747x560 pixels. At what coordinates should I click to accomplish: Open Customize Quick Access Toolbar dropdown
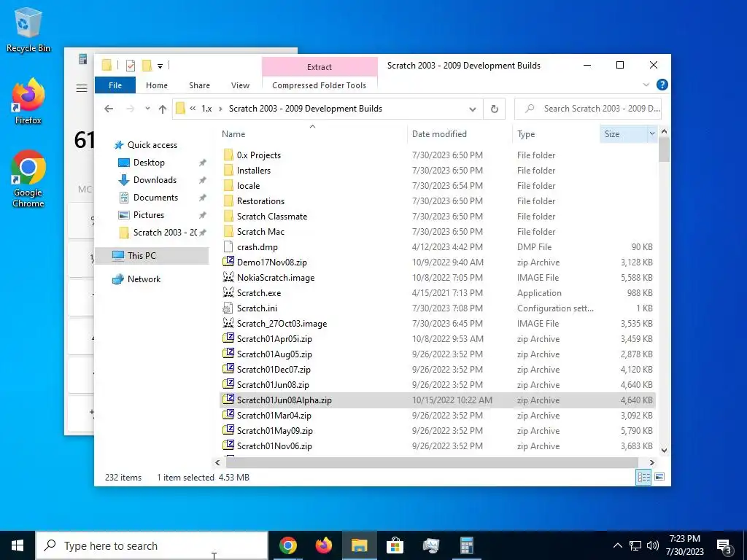(160, 66)
